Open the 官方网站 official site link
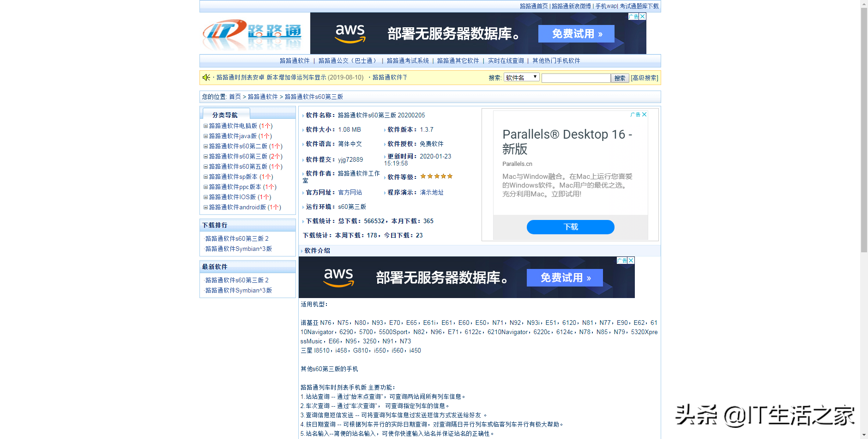Image resolution: width=868 pixels, height=439 pixels. (x=350, y=192)
